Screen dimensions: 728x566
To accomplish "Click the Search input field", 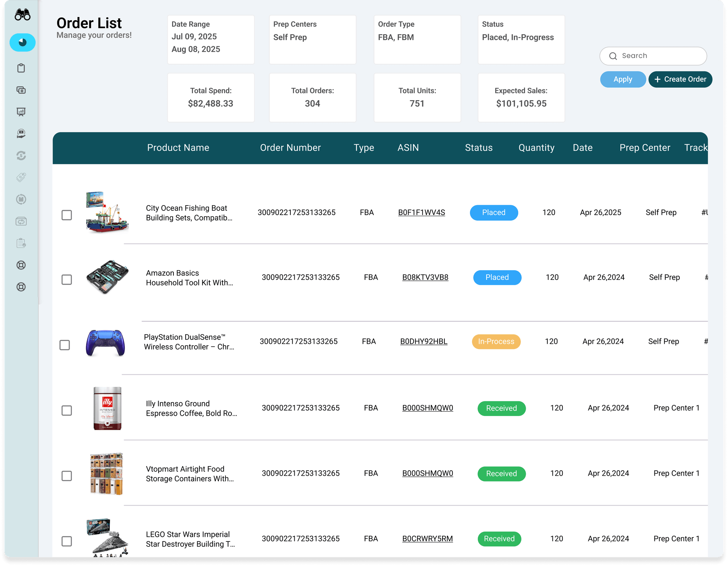I will (658, 56).
